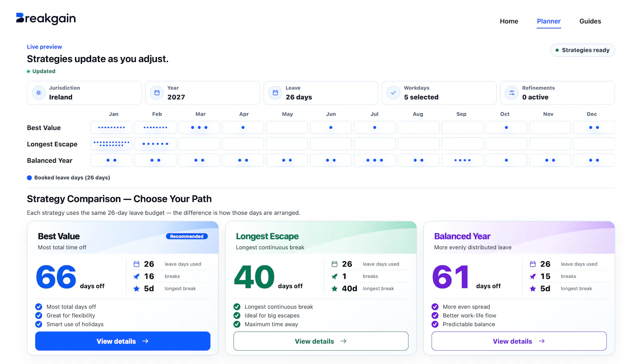View details for Balanced Year strategy
The image size is (642, 364).
(x=519, y=341)
